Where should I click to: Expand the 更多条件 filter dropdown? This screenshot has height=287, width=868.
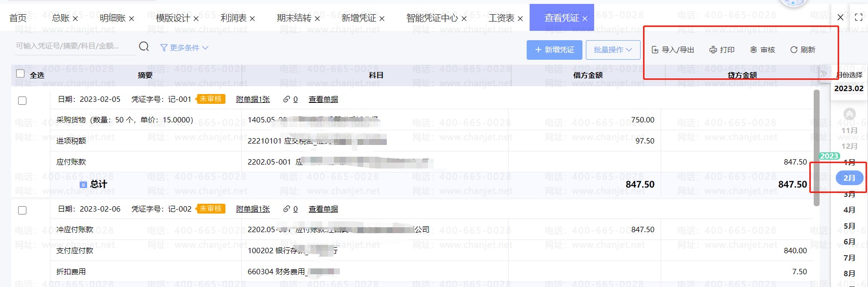[184, 48]
